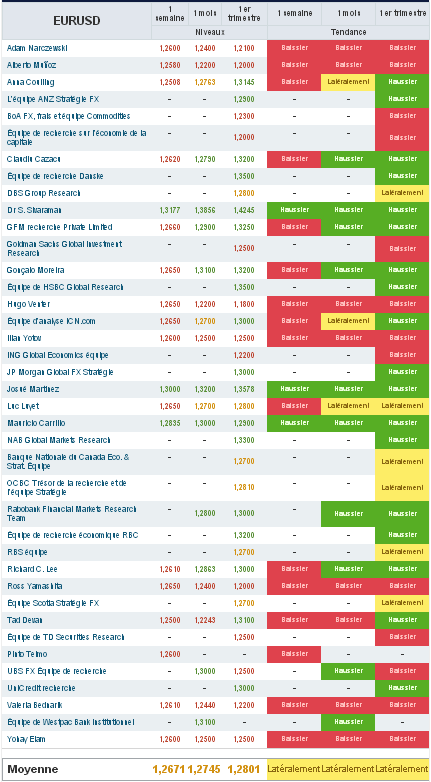The image size is (431, 782).
Task: Open GFM recherche Private Limited link
Action: [x=59, y=227]
